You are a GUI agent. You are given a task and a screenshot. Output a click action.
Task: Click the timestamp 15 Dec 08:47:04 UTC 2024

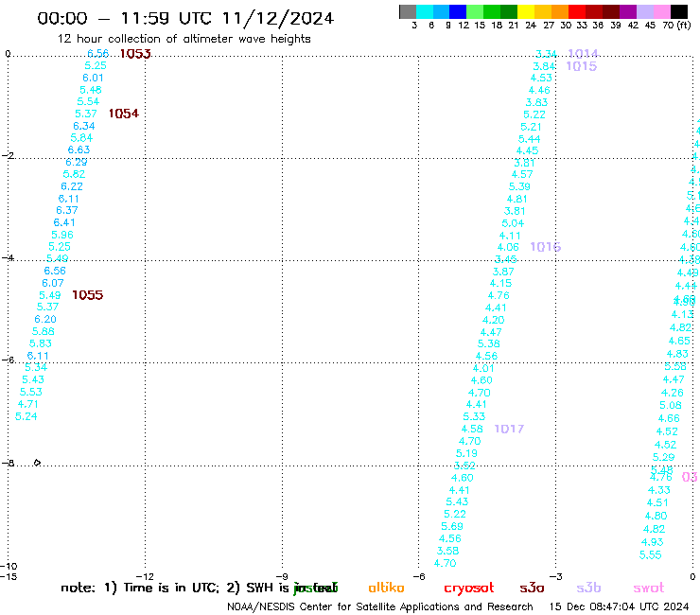619,606
